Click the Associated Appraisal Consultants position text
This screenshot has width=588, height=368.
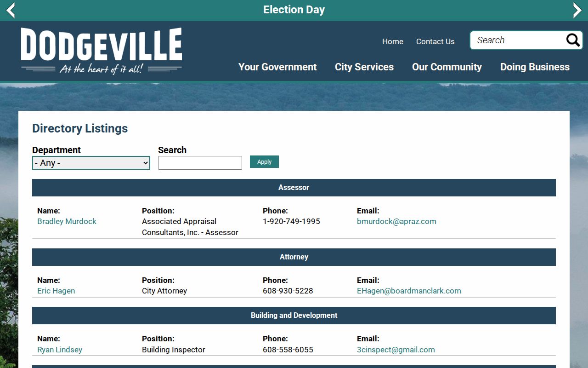coord(190,227)
